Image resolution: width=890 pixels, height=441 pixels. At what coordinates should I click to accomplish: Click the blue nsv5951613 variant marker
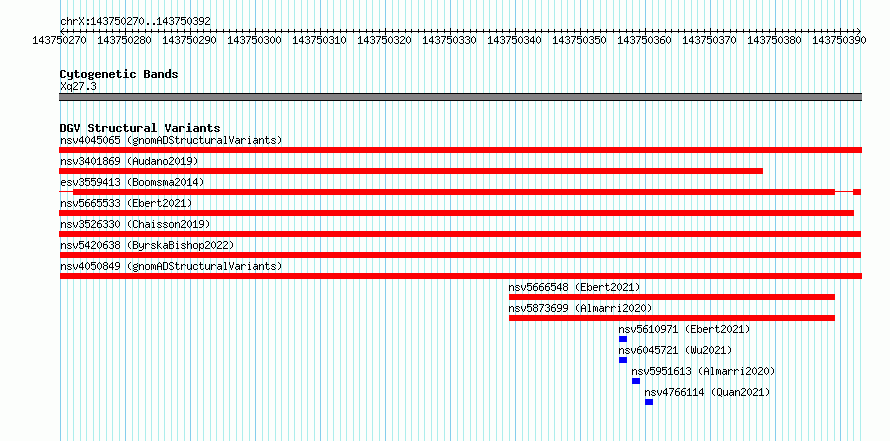pos(636,381)
